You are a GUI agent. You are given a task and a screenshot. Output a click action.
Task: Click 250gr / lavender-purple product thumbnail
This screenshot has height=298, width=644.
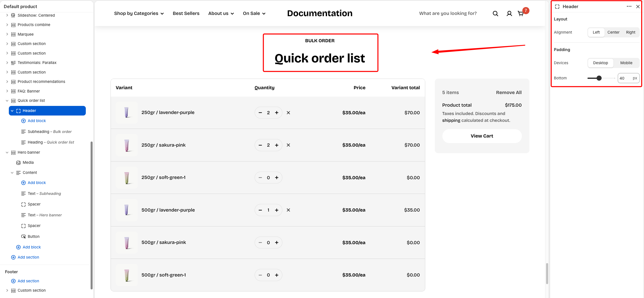[127, 113]
